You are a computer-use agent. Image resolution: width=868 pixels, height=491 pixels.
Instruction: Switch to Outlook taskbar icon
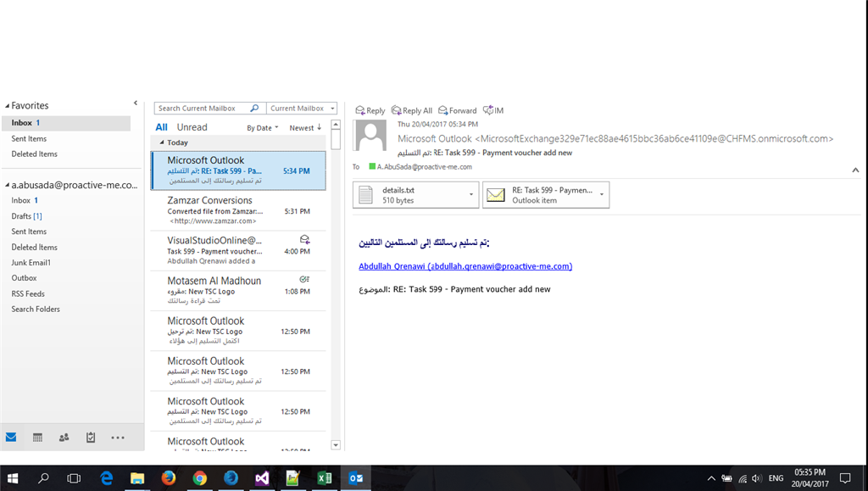tap(356, 477)
